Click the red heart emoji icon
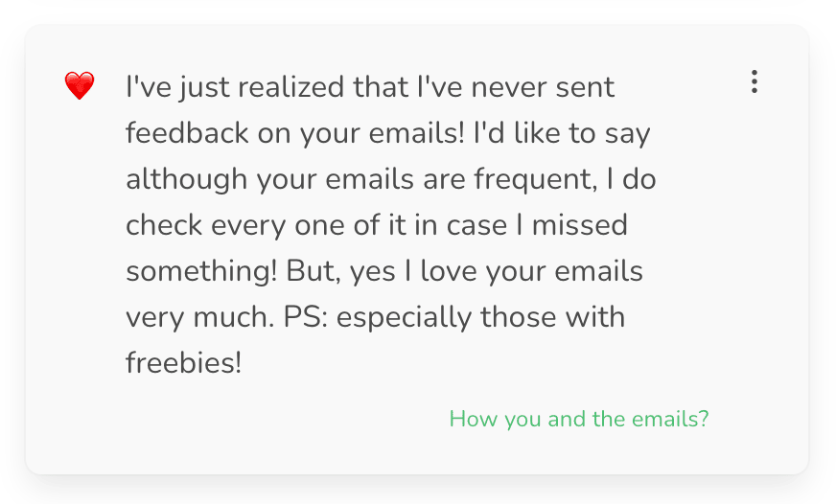This screenshot has height=504, width=836. click(x=80, y=86)
